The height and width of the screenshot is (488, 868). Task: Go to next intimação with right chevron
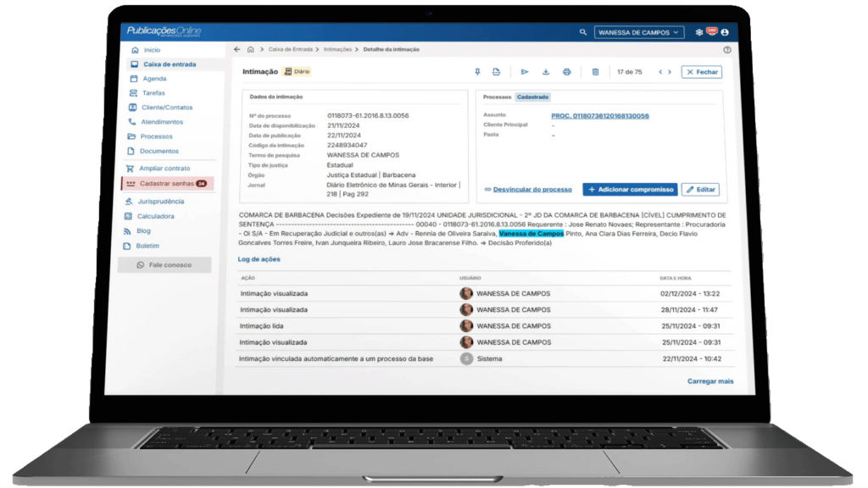point(670,72)
